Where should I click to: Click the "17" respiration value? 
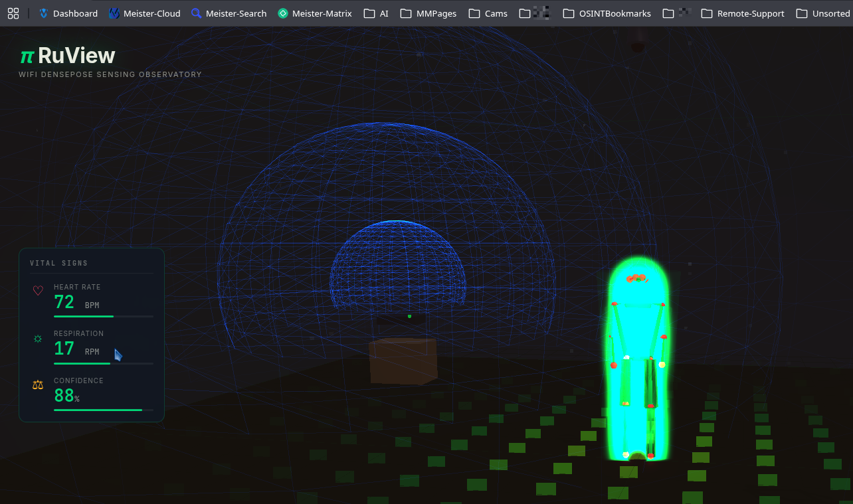(64, 349)
